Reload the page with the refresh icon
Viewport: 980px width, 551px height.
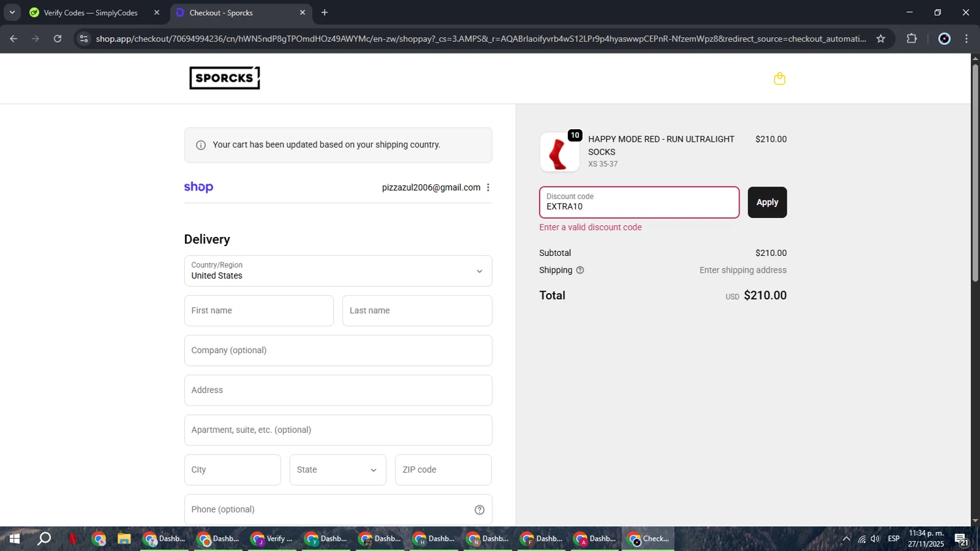[57, 39]
